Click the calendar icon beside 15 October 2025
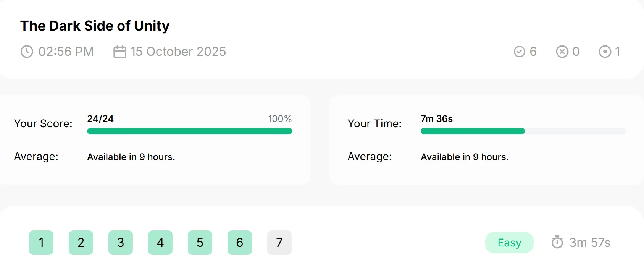 tap(120, 52)
